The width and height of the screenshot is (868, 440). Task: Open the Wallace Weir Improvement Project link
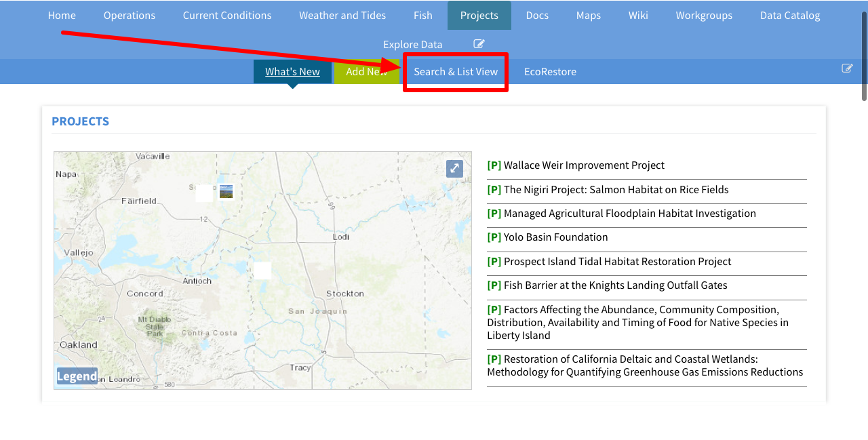click(x=584, y=165)
